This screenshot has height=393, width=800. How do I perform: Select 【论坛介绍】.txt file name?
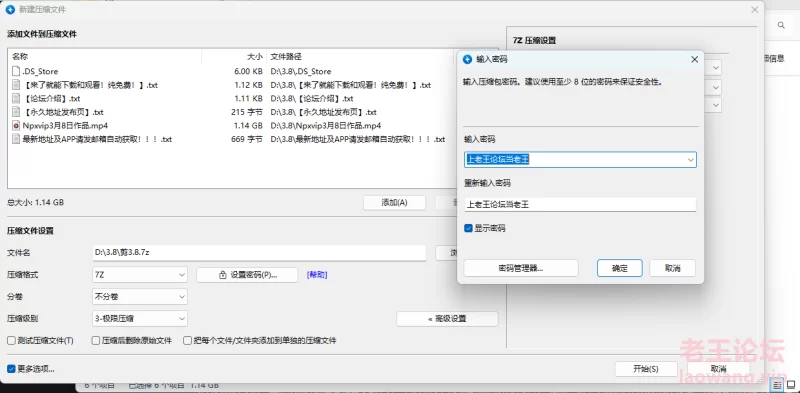52,99
